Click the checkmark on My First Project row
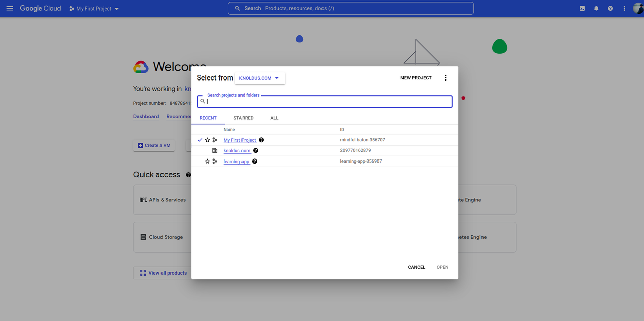Viewport: 644px width, 321px height. coord(200,140)
